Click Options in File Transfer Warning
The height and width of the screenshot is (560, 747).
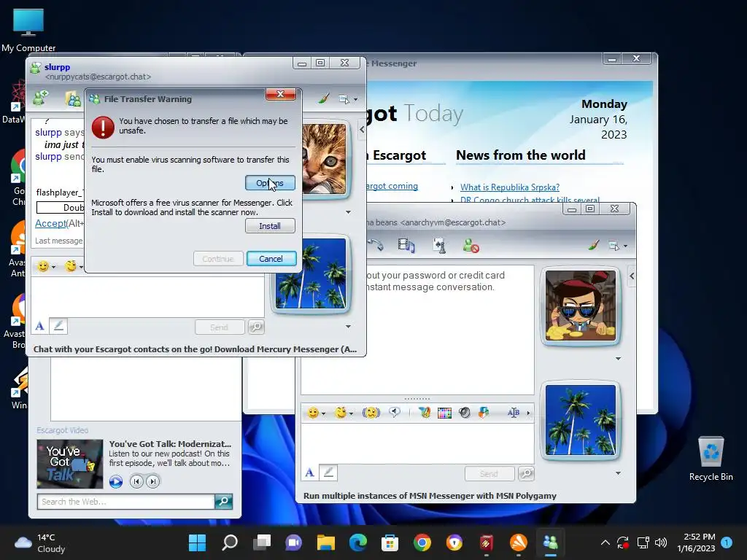click(x=270, y=183)
